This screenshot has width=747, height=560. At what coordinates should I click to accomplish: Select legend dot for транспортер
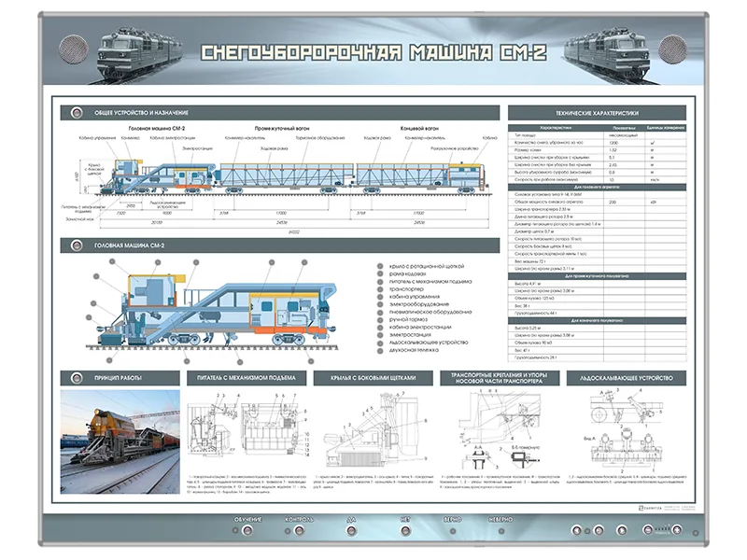(380, 289)
